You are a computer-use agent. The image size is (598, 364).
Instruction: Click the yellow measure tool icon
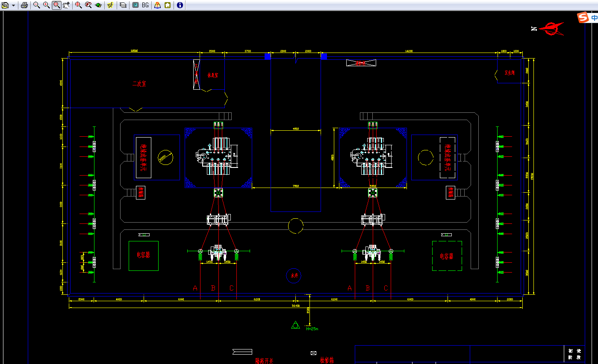click(110, 5)
